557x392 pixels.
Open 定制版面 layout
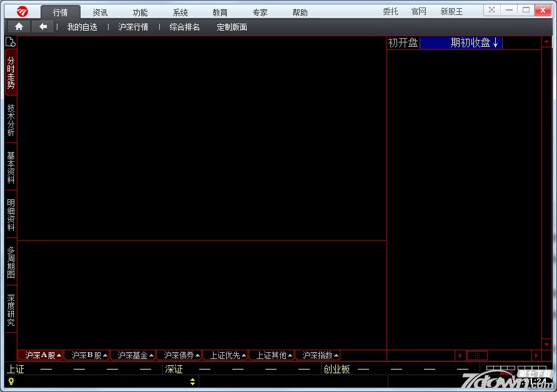[232, 27]
